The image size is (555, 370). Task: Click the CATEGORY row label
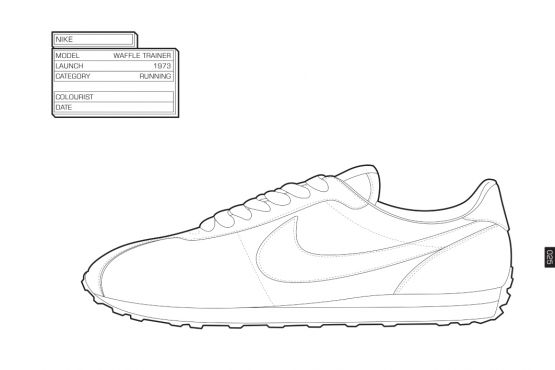[x=73, y=76]
